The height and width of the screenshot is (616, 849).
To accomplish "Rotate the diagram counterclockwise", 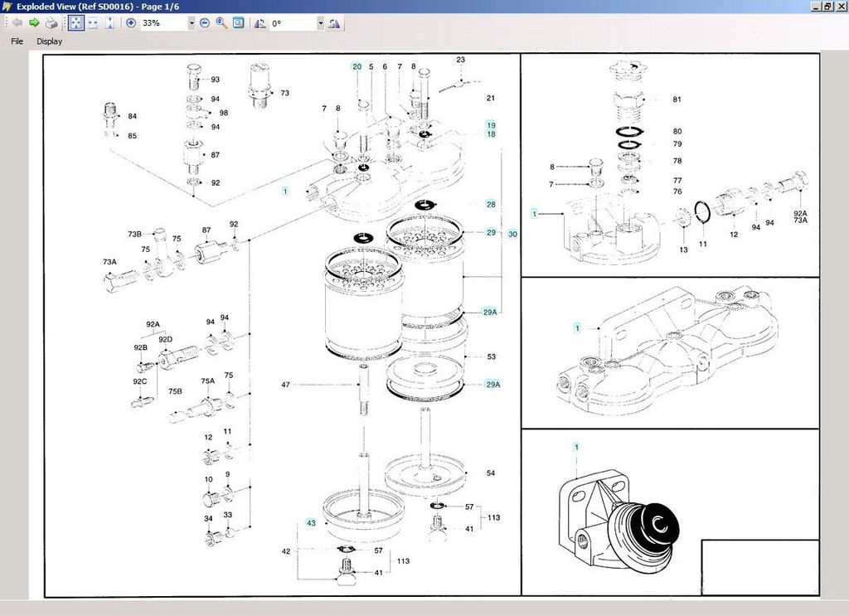I will coord(260,23).
